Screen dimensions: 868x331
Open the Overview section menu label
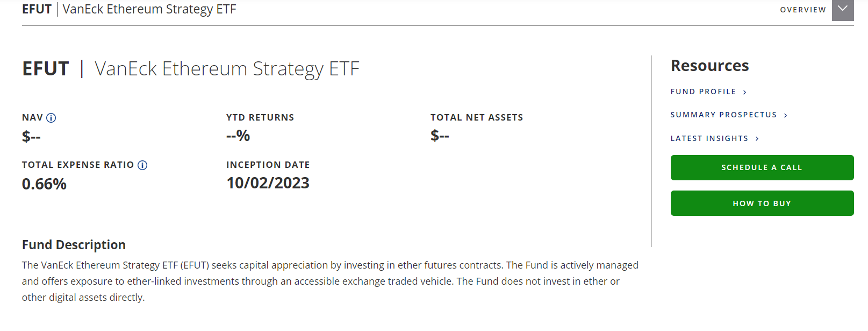(x=803, y=10)
